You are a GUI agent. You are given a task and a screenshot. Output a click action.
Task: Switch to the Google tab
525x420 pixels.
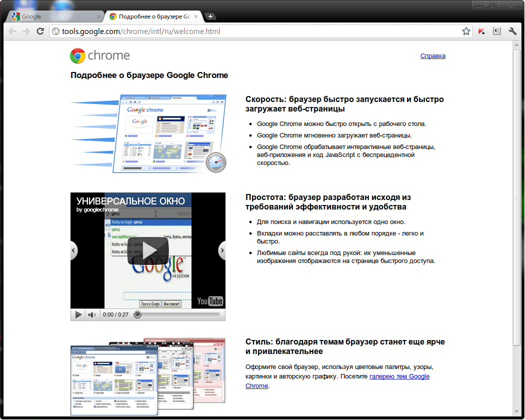pyautogui.click(x=54, y=16)
